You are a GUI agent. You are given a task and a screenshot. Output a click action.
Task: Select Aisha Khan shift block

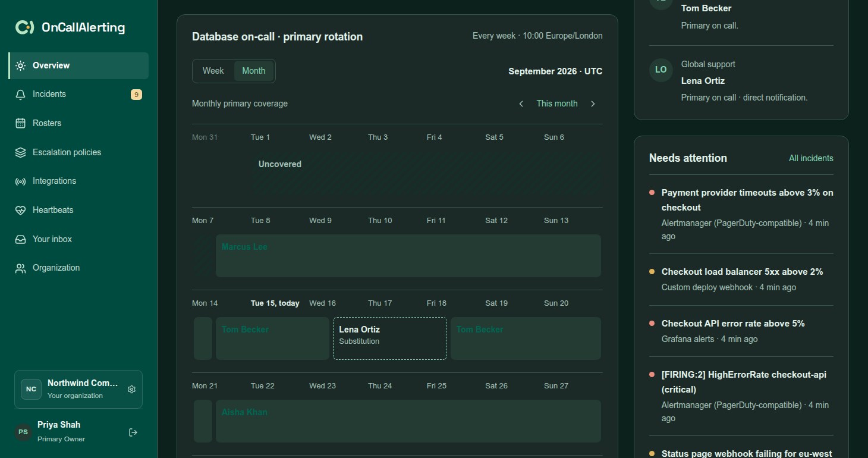click(408, 421)
